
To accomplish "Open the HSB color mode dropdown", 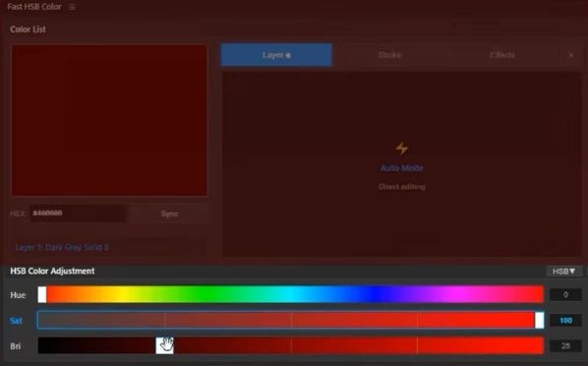I will click(564, 271).
